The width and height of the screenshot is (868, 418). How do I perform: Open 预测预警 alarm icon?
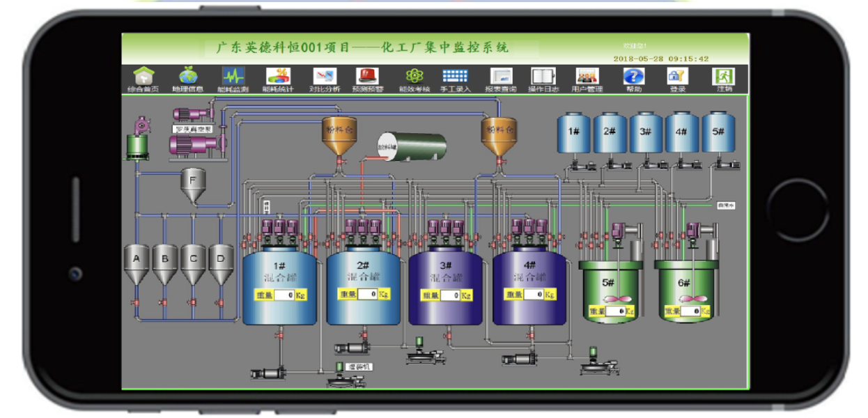click(367, 76)
